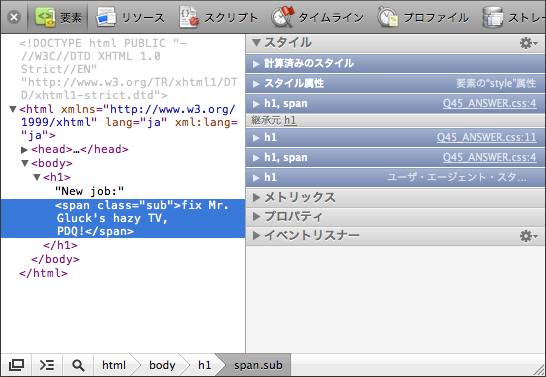The width and height of the screenshot is (546, 377).
Task: Close the Web Inspector panel
Action: point(14,17)
